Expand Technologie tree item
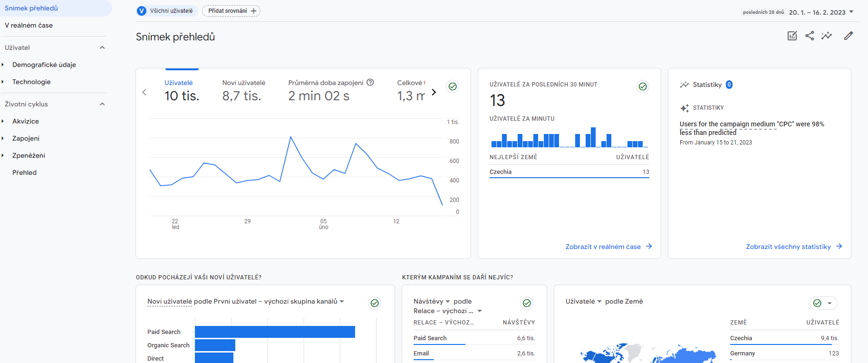This screenshot has width=868, height=363. (3, 82)
